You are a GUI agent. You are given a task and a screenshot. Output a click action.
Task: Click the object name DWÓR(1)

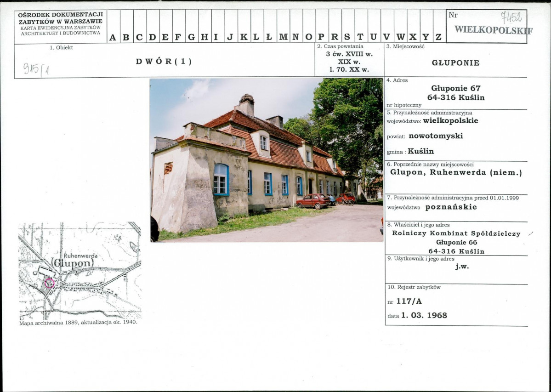(164, 62)
